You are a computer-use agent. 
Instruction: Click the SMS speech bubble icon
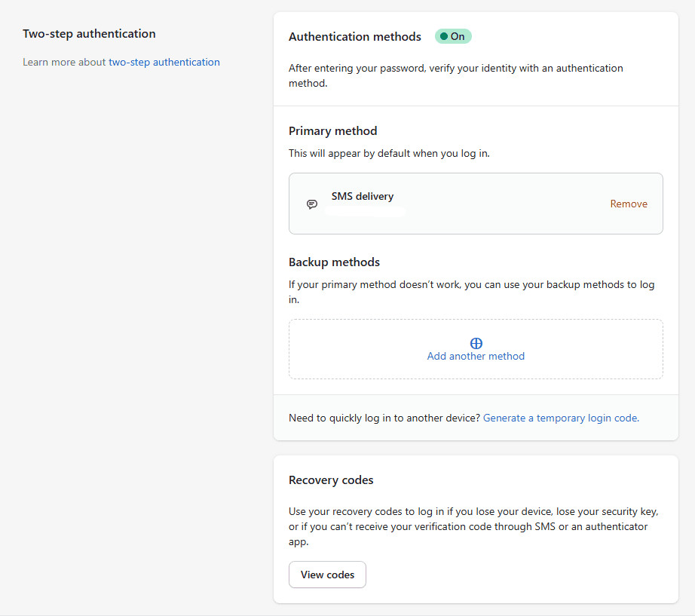312,204
